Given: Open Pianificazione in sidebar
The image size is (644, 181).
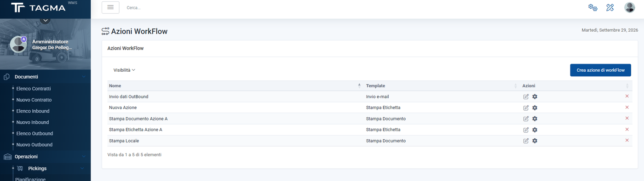Looking at the screenshot, I should point(30,179).
